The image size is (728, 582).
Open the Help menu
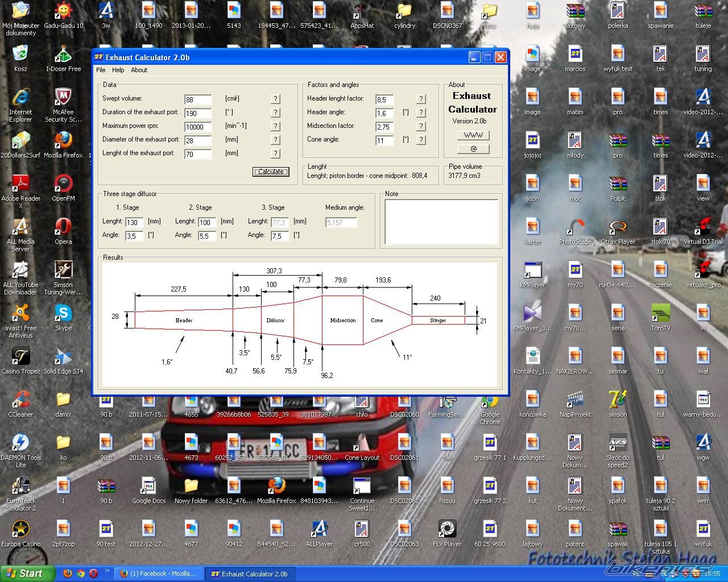pyautogui.click(x=118, y=70)
